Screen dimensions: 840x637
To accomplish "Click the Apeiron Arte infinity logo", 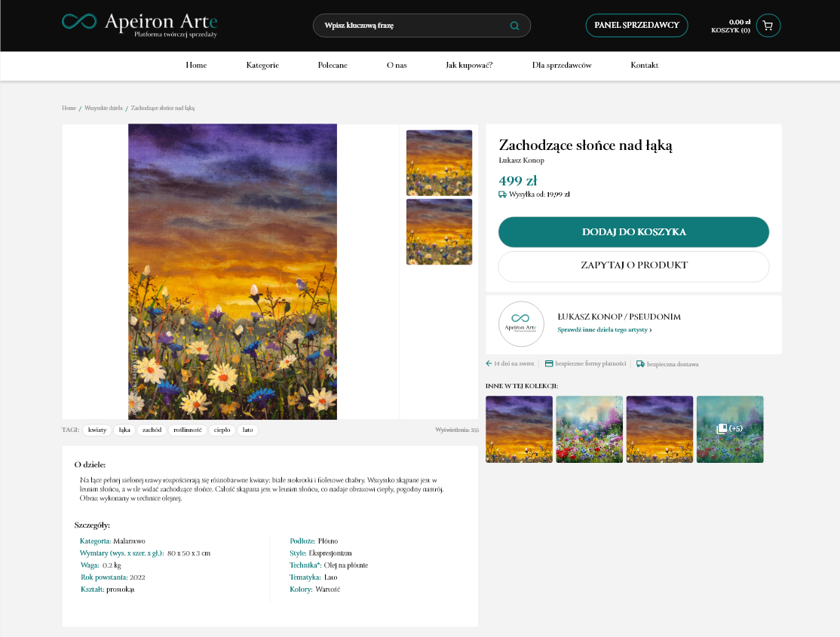I will 79,21.
